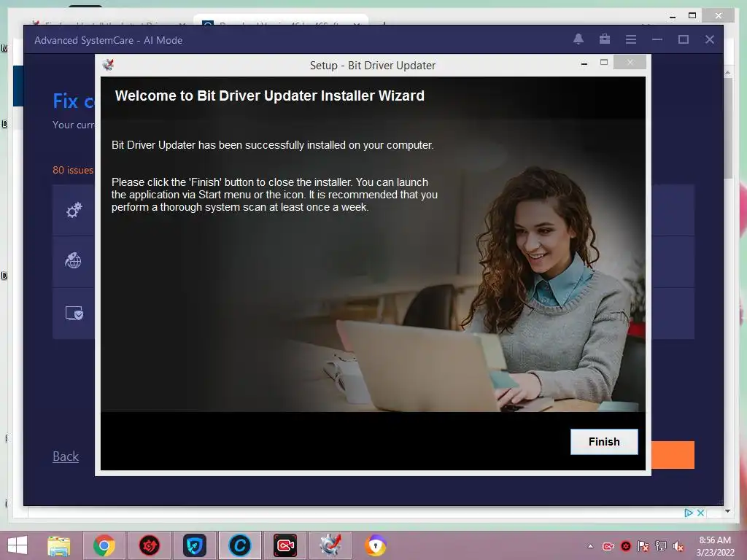Open notifications bell in Advanced SystemCare
The height and width of the screenshot is (560, 747).
coord(578,39)
